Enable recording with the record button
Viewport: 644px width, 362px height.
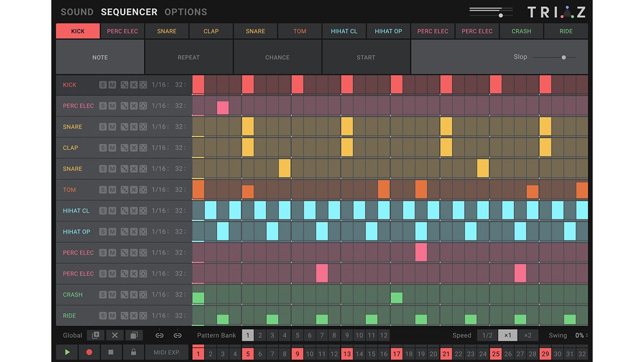tap(89, 352)
